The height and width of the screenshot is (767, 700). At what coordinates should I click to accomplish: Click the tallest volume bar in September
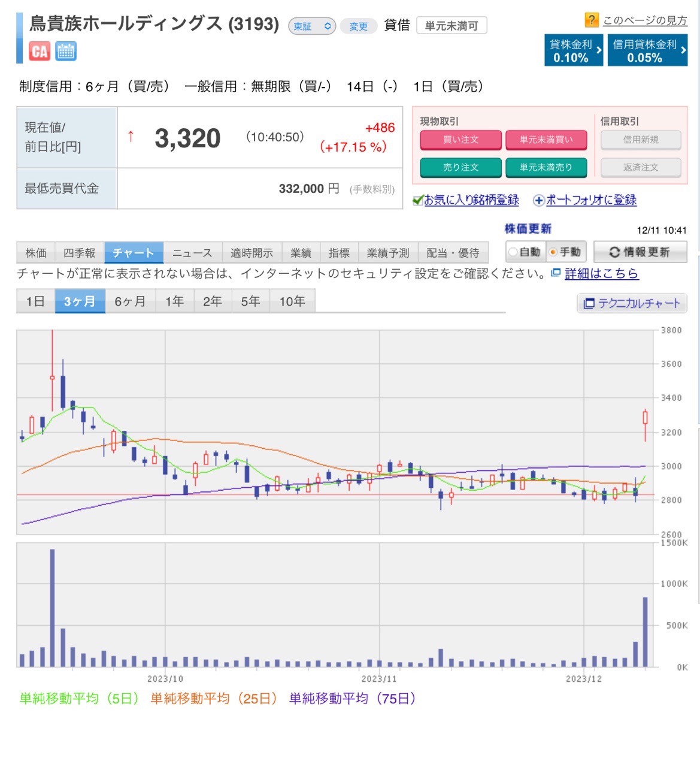52,608
